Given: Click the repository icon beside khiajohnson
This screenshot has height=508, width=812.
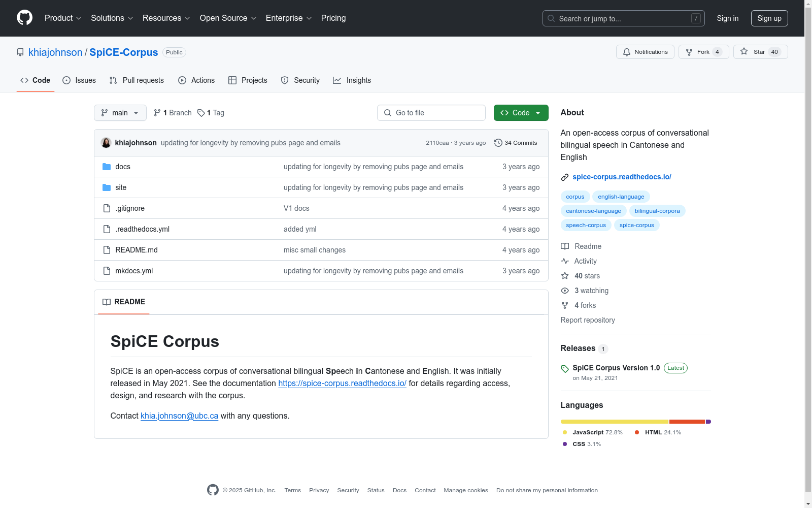Looking at the screenshot, I should pyautogui.click(x=20, y=52).
